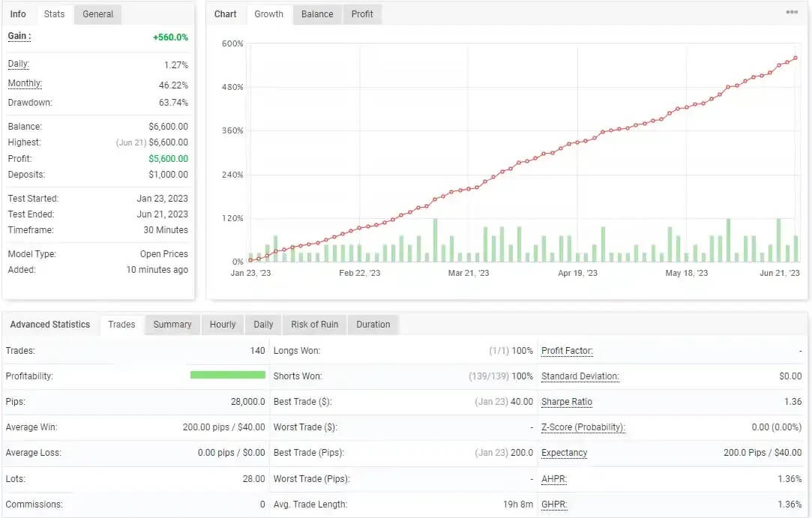Switch chart to Profit tab
Screen dimensions: 812x518
tap(362, 14)
